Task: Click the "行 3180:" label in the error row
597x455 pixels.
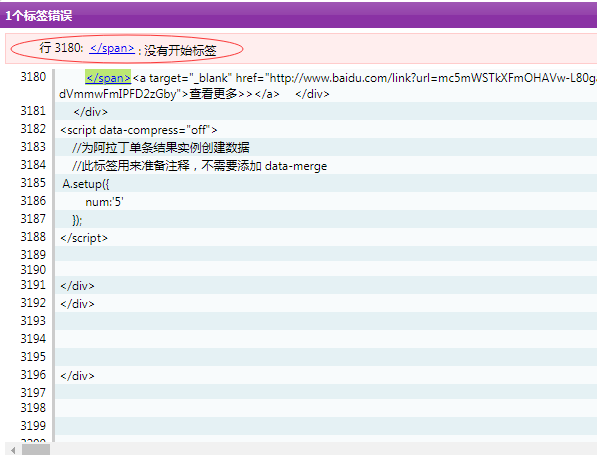Action: [x=61, y=48]
